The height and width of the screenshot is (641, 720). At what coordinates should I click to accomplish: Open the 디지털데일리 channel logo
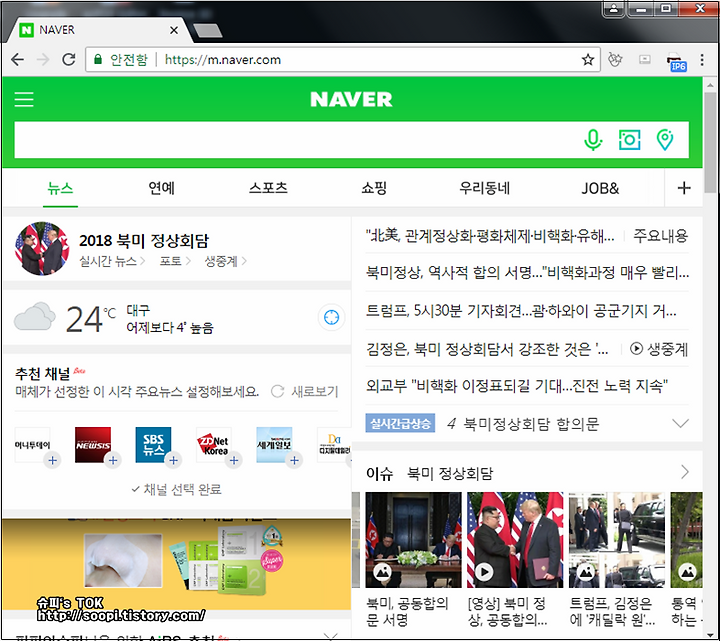coord(334,444)
